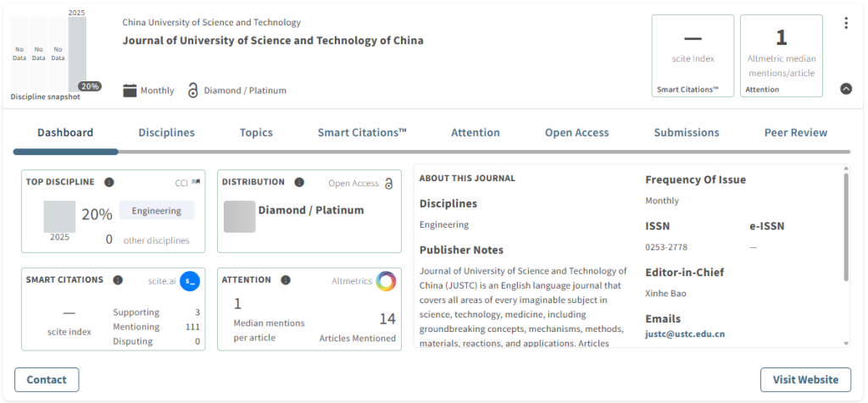Click the Engineering discipline tag
The width and height of the screenshot is (868, 403).
click(x=157, y=211)
